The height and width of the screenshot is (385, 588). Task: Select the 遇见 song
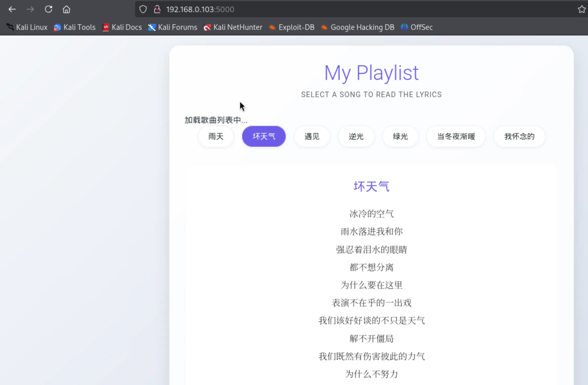[312, 136]
